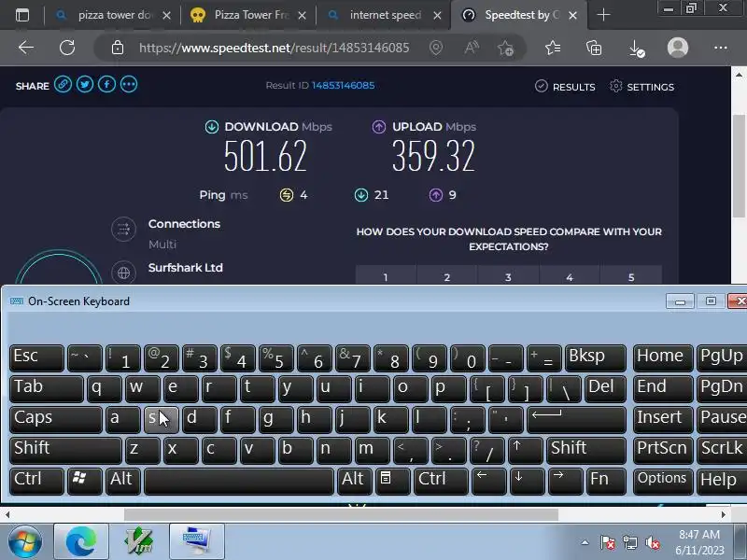Go back with the browser back arrow
The height and width of the screenshot is (560, 747).
click(x=26, y=48)
